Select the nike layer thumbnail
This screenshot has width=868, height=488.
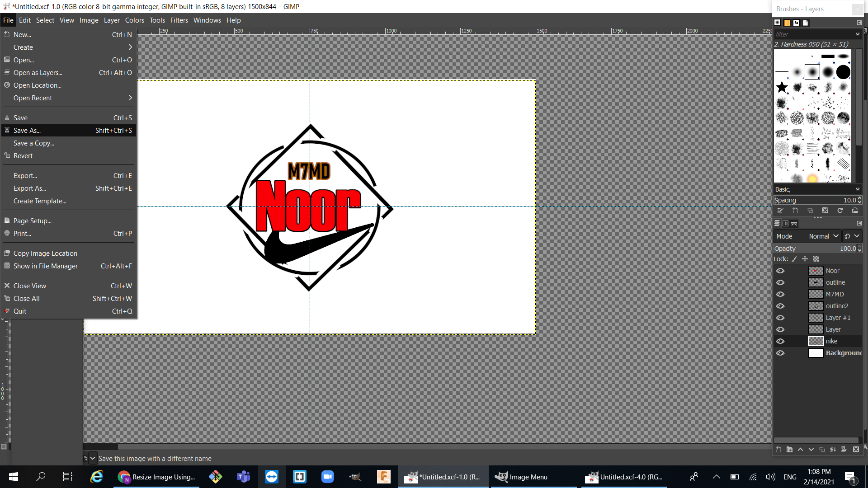point(816,341)
